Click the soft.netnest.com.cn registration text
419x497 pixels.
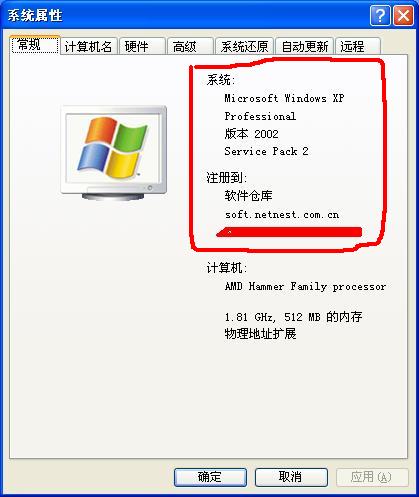pyautogui.click(x=282, y=215)
